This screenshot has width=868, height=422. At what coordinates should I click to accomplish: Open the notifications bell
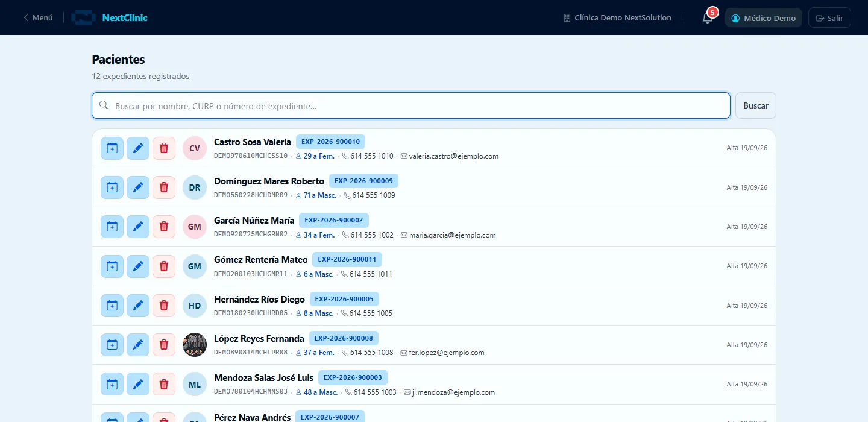(x=708, y=17)
